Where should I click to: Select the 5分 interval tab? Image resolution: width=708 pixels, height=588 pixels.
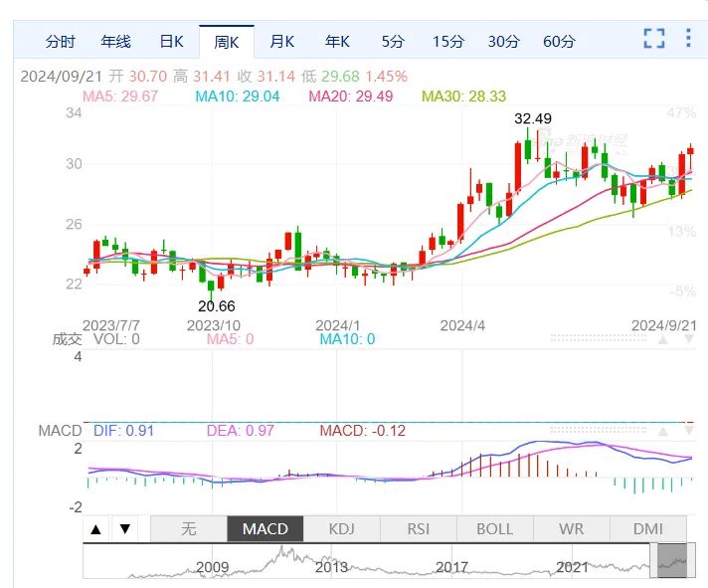pyautogui.click(x=393, y=42)
